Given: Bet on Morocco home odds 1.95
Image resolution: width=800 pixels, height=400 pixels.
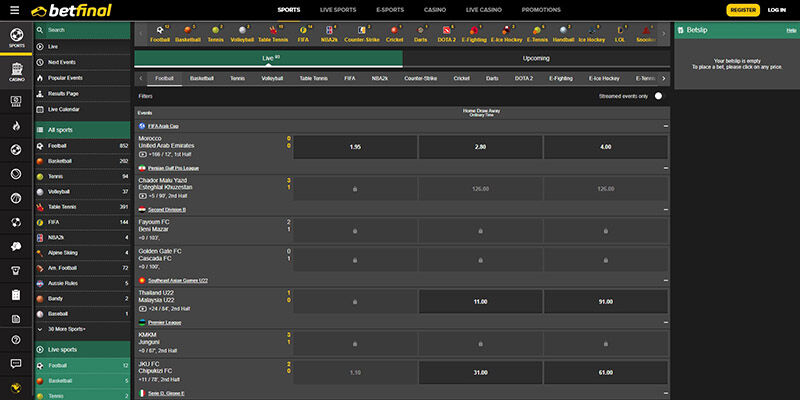Looking at the screenshot, I should tap(355, 147).
